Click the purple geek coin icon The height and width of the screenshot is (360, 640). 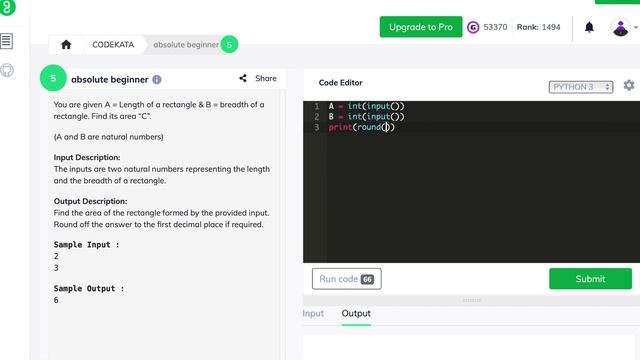(x=473, y=27)
